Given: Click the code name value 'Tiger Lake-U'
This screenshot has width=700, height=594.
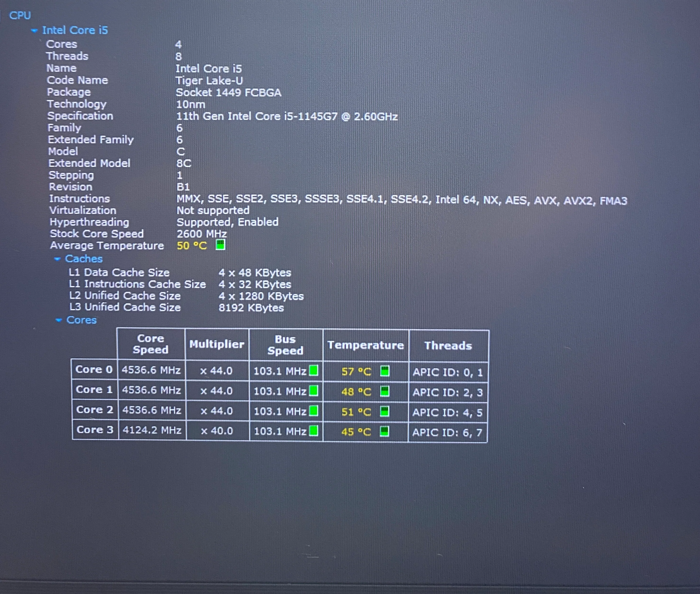Looking at the screenshot, I should click(209, 81).
